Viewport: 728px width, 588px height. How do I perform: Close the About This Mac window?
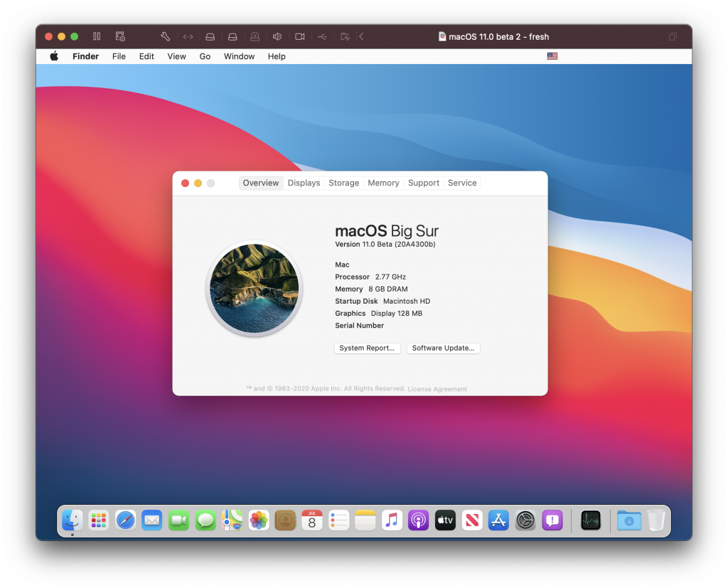click(x=186, y=183)
